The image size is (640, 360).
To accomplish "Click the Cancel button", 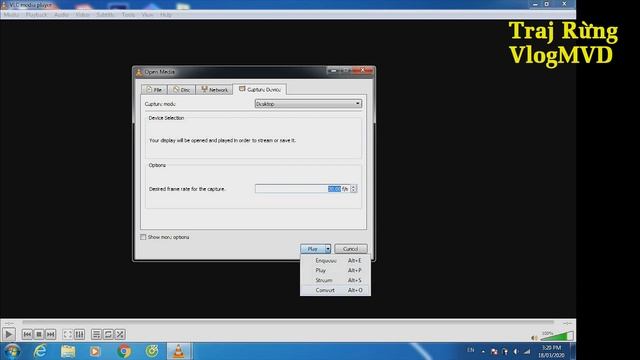I will click(351, 249).
